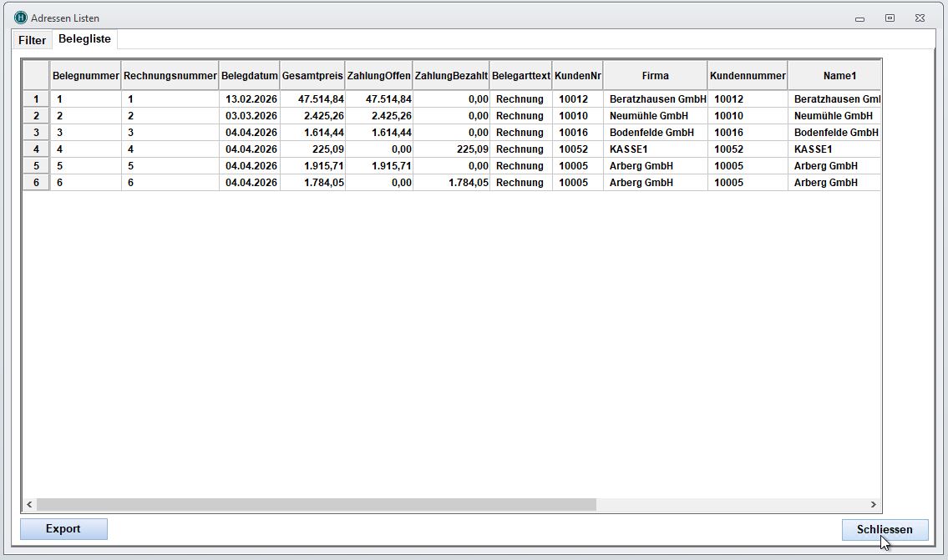Click the table's top-left corner cell

pos(36,76)
